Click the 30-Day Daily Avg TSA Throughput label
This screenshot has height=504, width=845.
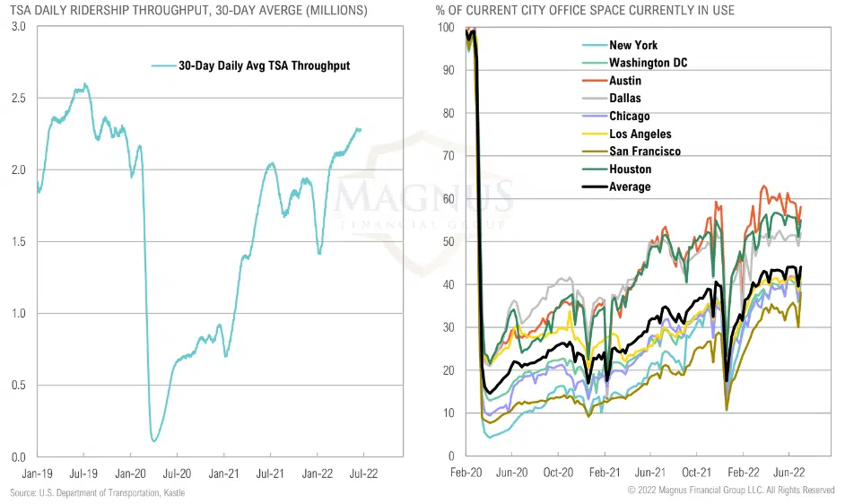(x=264, y=65)
